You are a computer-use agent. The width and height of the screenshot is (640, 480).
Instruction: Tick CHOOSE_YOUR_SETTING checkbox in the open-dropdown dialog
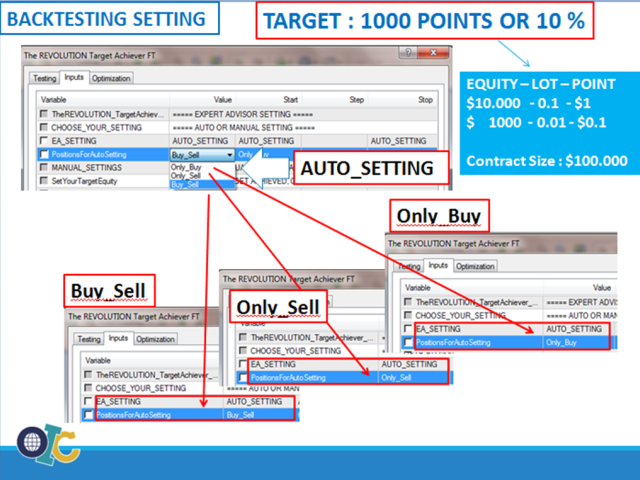pos(44,127)
